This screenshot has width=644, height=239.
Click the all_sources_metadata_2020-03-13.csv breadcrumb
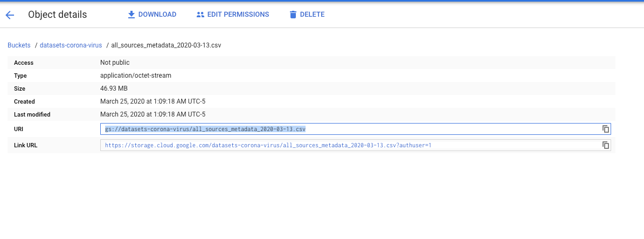coord(166,45)
